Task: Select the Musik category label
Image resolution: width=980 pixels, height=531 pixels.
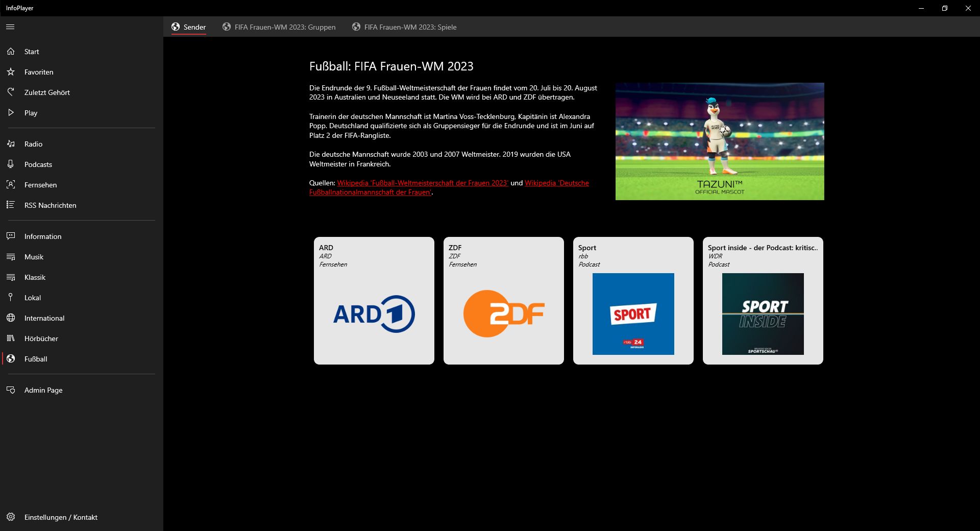Action: pyautogui.click(x=34, y=257)
